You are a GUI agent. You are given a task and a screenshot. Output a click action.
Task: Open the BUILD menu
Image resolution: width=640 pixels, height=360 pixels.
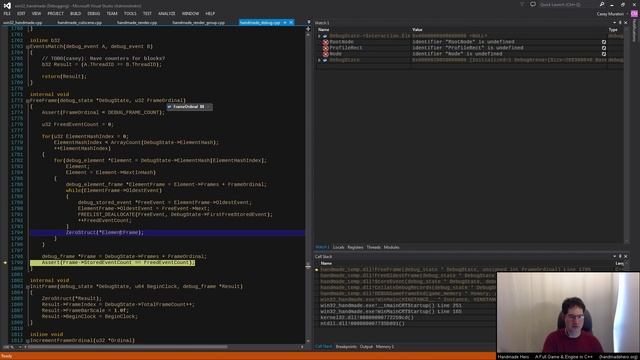(76, 13)
